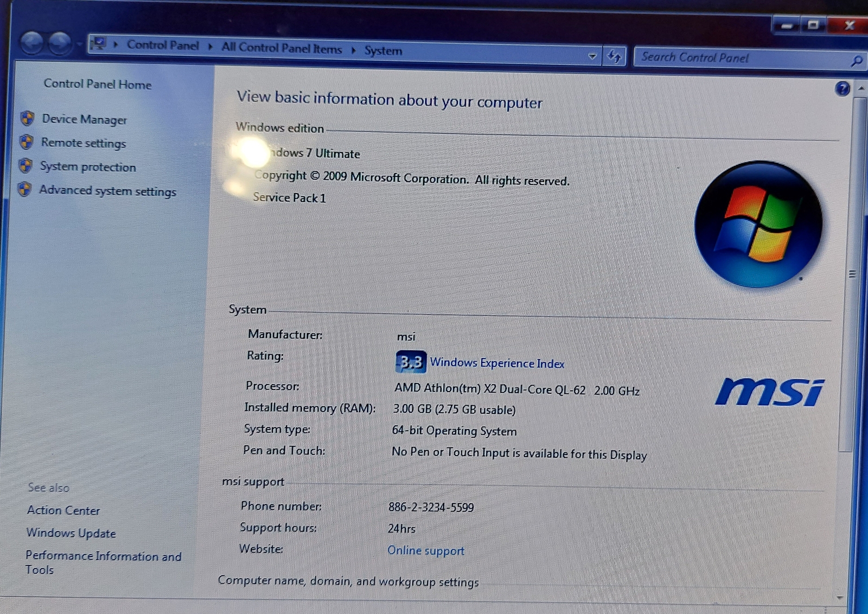Click the computer icon in address bar

click(x=98, y=43)
